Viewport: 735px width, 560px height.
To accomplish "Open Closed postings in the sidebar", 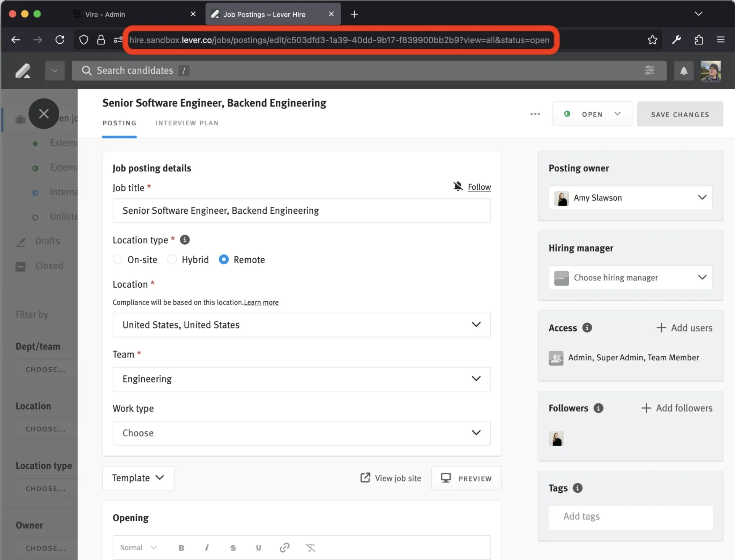I will point(49,266).
